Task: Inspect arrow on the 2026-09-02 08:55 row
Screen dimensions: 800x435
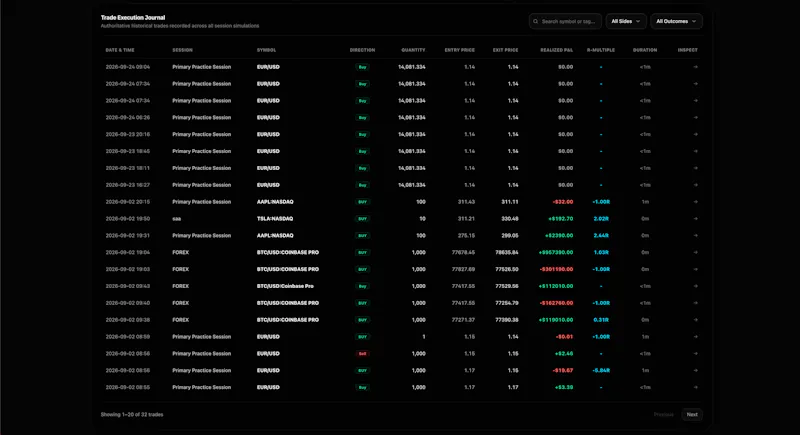Action: [x=695, y=387]
